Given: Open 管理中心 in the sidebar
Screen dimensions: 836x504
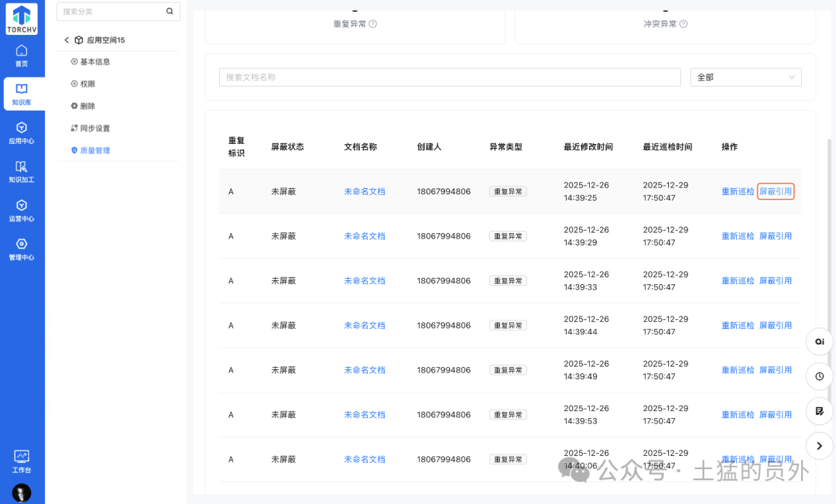Looking at the screenshot, I should click(x=22, y=249).
